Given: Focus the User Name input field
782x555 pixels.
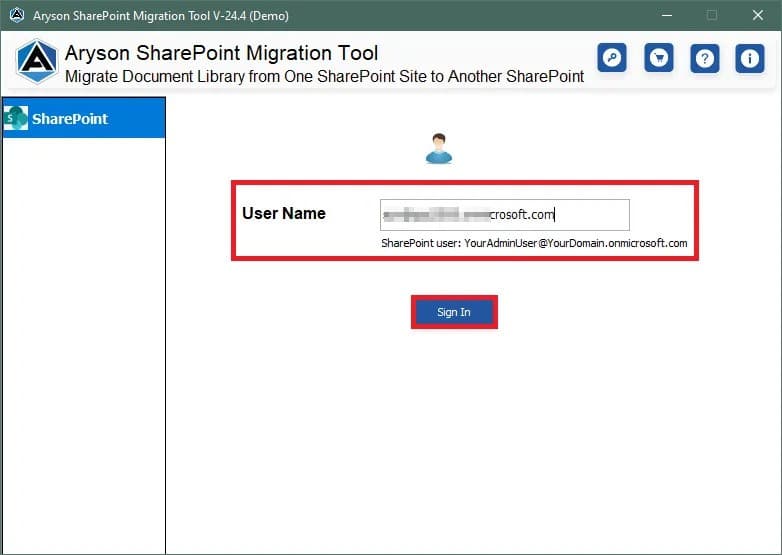Looking at the screenshot, I should (x=505, y=215).
